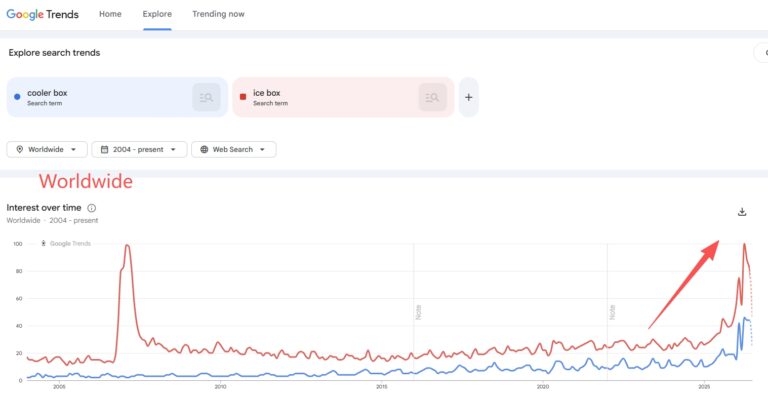768x395 pixels.
Task: Expand the 2004 - present date dropdown
Action: (139, 149)
